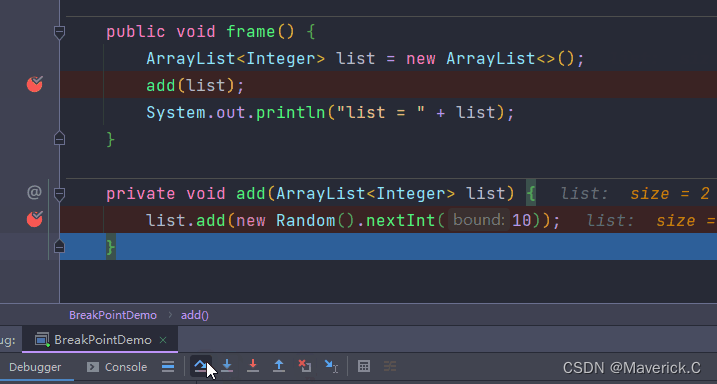Click the 'frame' method name
717x384 pixels.
pyautogui.click(x=251, y=32)
